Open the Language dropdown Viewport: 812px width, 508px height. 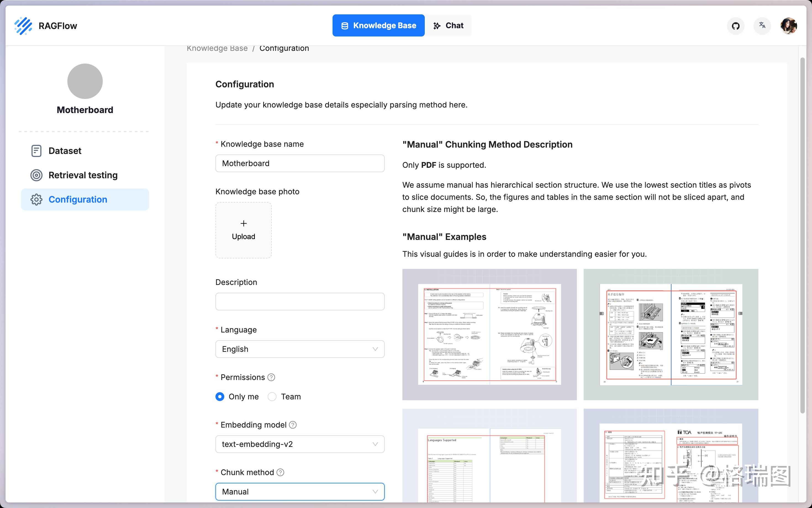tap(300, 349)
